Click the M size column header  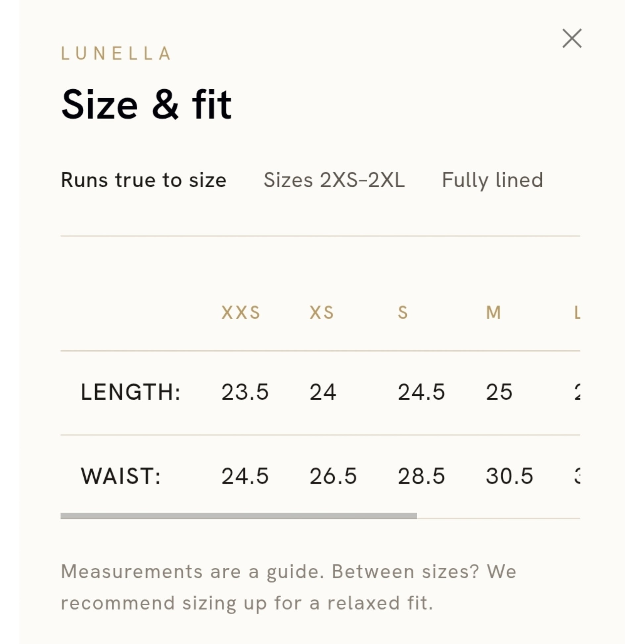(493, 313)
